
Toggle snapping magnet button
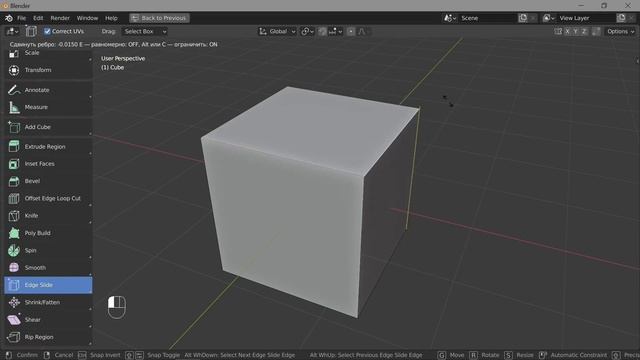(x=322, y=31)
